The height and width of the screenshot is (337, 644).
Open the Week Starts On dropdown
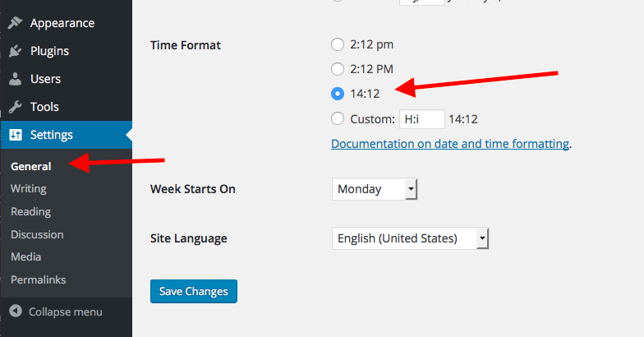[x=375, y=189]
